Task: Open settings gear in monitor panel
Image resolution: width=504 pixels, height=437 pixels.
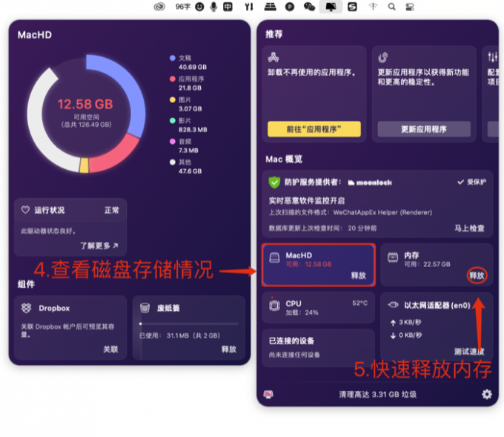Action: click(487, 394)
